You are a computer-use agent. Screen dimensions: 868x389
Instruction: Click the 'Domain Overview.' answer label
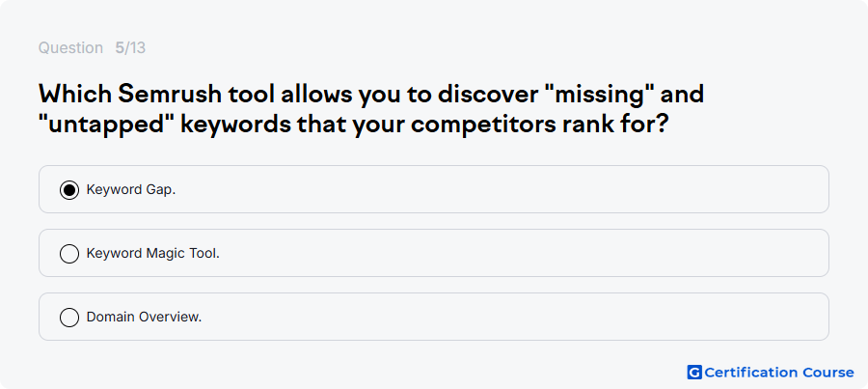point(144,317)
